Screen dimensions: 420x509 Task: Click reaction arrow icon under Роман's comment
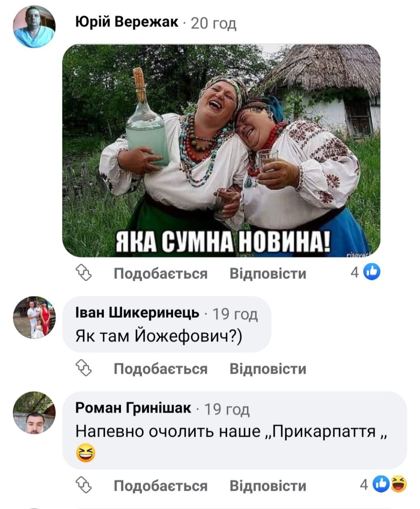point(84,485)
